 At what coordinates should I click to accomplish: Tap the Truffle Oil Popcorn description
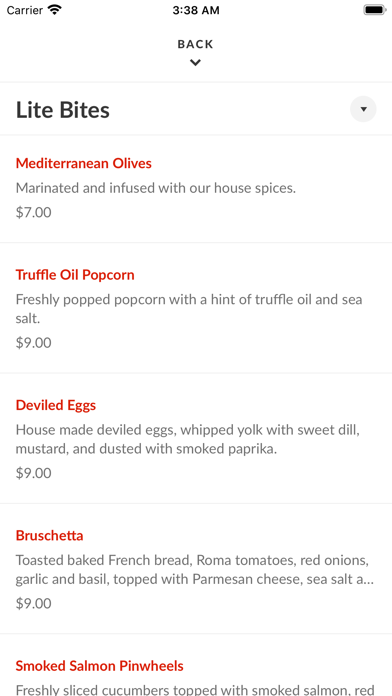tap(189, 308)
